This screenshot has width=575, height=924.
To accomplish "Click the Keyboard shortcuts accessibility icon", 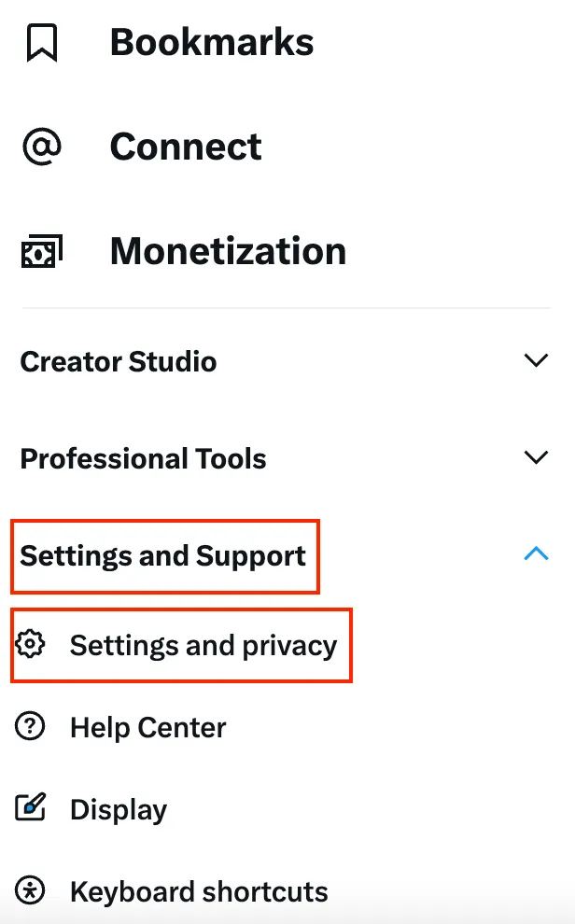I will tap(32, 891).
